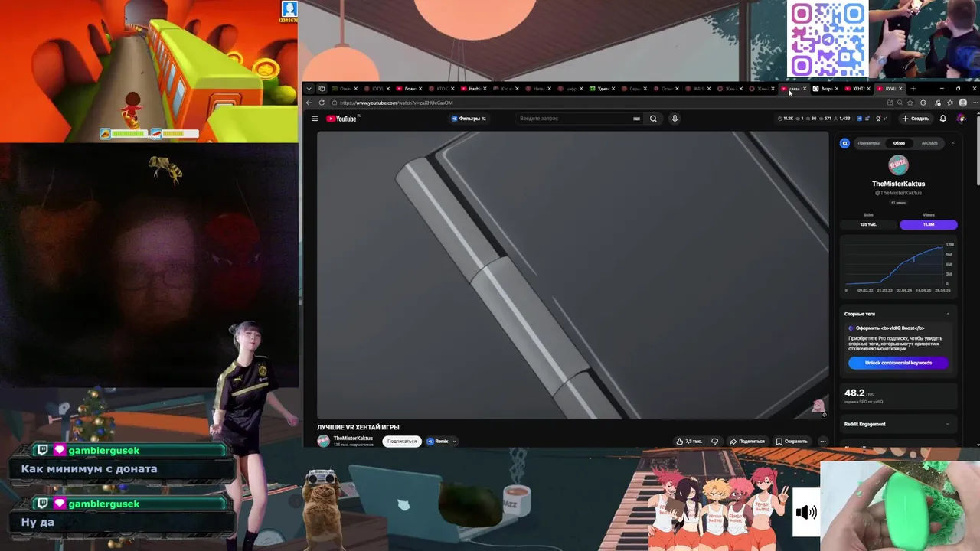This screenshot has height=551, width=980.
Task: Collapse the Спорные теги section
Action: 948,314
